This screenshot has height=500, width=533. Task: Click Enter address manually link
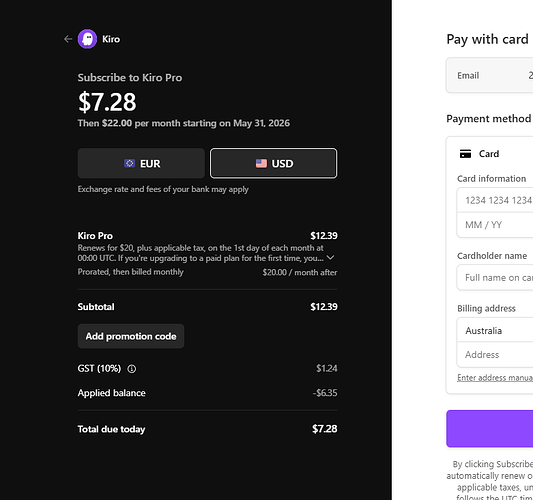(495, 378)
